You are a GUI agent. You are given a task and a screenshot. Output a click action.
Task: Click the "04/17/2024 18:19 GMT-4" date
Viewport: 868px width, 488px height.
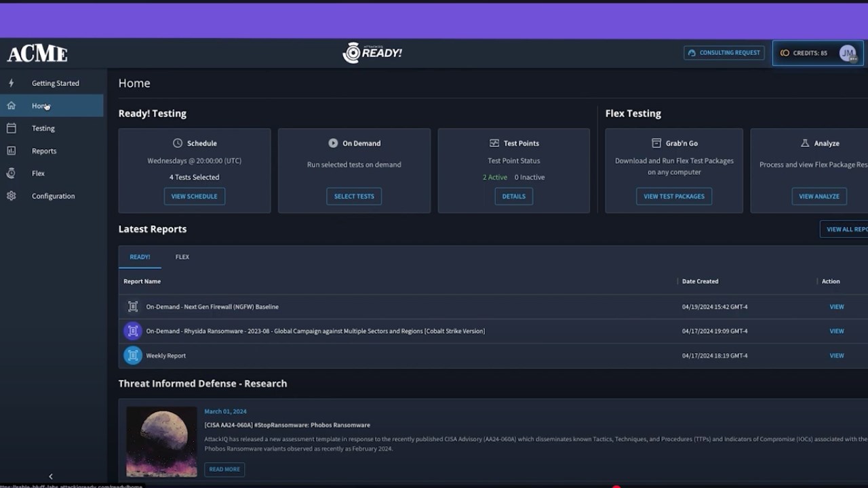715,356
